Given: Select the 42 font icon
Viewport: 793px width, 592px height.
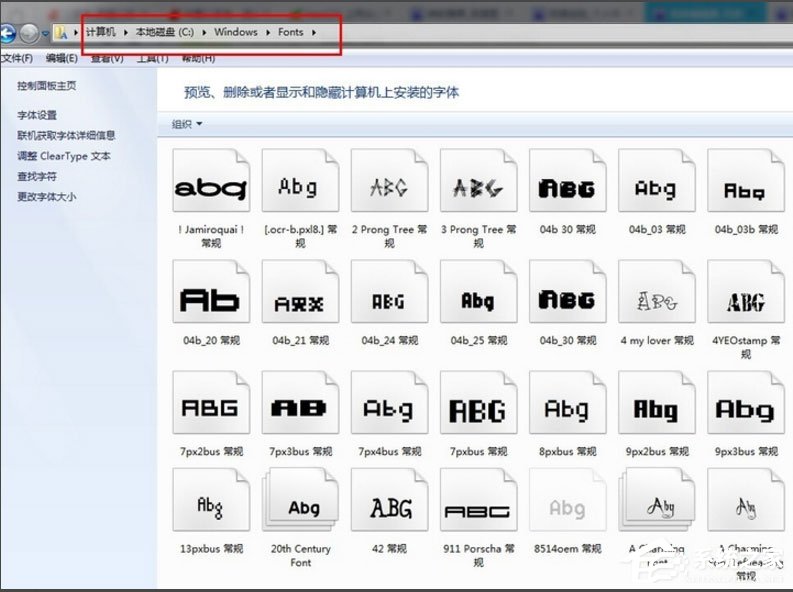Looking at the screenshot, I should pyautogui.click(x=389, y=499).
